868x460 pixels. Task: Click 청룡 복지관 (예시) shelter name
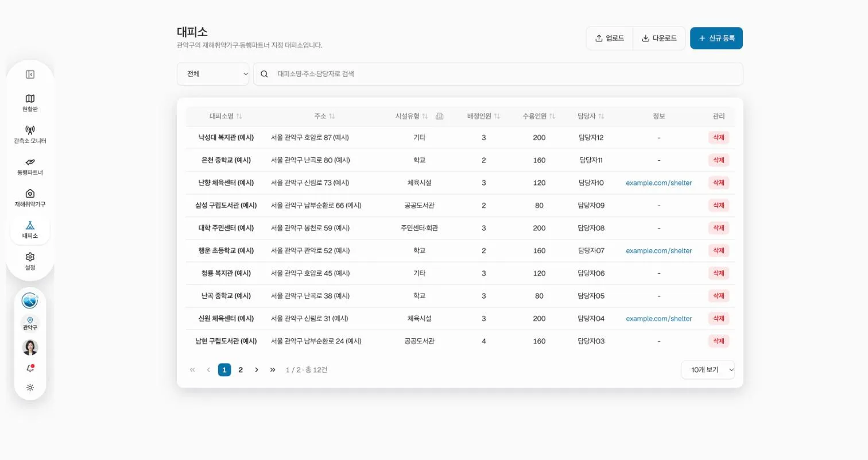(x=226, y=273)
